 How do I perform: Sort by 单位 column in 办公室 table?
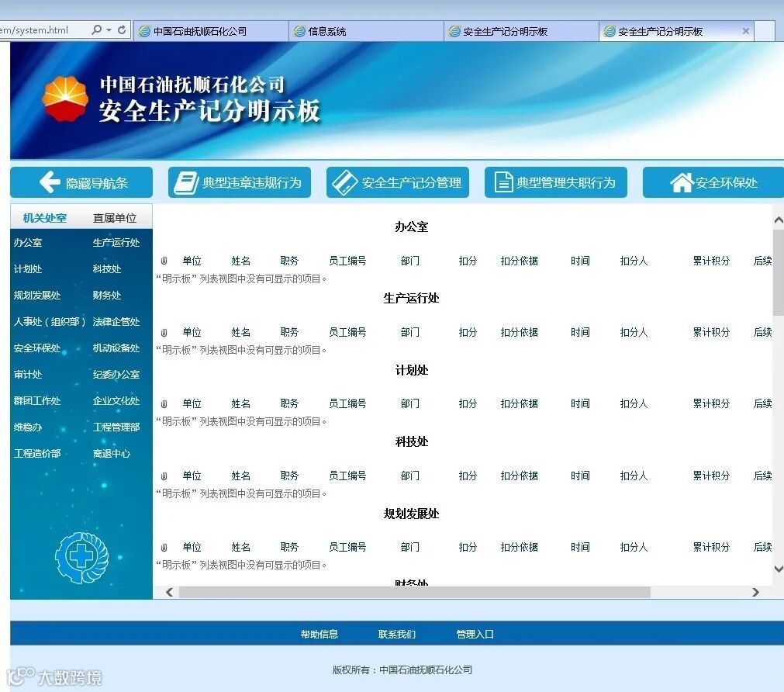click(192, 261)
